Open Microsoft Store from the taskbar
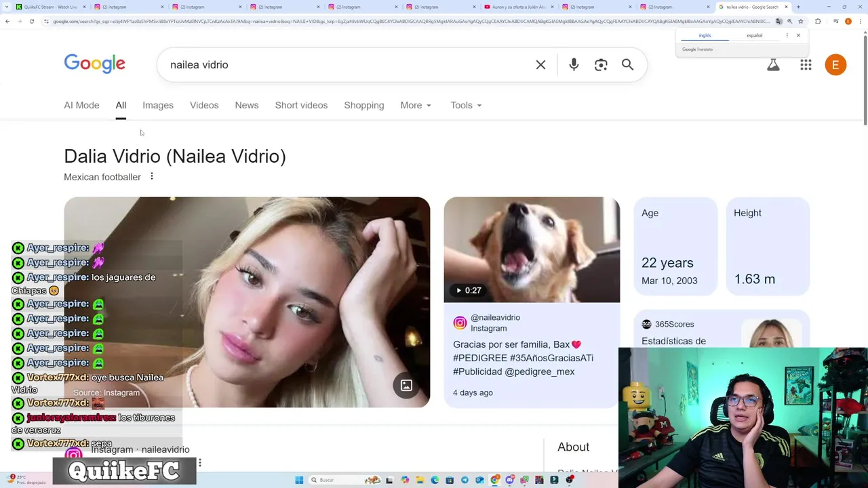Viewport: 868px width, 488px height. 450,480
